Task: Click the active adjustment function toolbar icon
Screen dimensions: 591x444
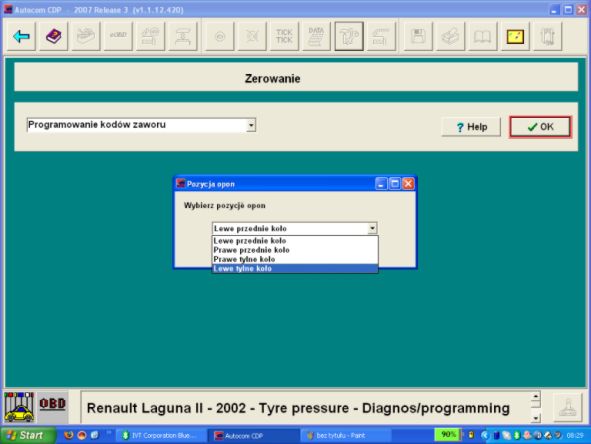Action: pyautogui.click(x=349, y=37)
